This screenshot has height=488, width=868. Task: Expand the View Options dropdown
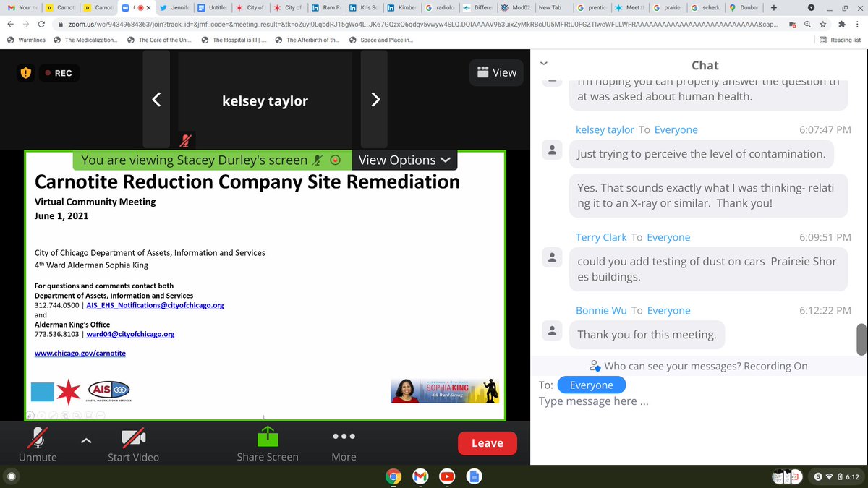(x=405, y=160)
